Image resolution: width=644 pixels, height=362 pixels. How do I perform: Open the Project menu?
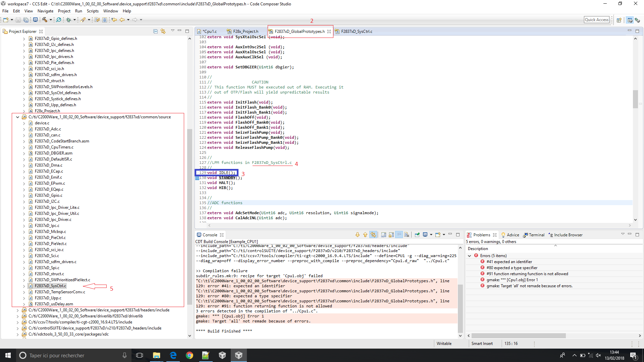64,11
